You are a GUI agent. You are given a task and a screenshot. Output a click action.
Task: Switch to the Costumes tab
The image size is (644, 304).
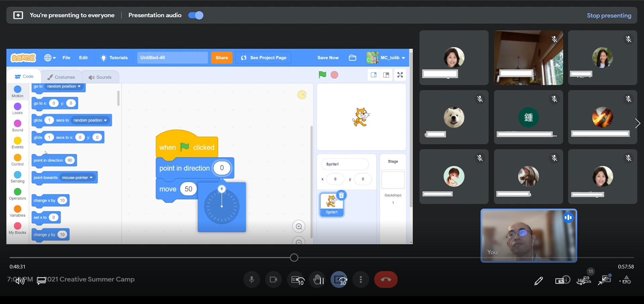[x=61, y=77]
